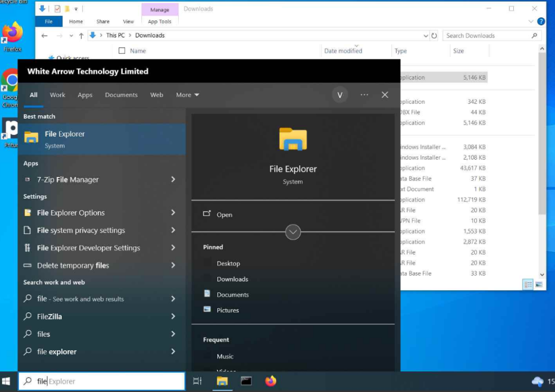555x392 pixels.
Task: Open the View ribbon tab
Action: coord(128,22)
